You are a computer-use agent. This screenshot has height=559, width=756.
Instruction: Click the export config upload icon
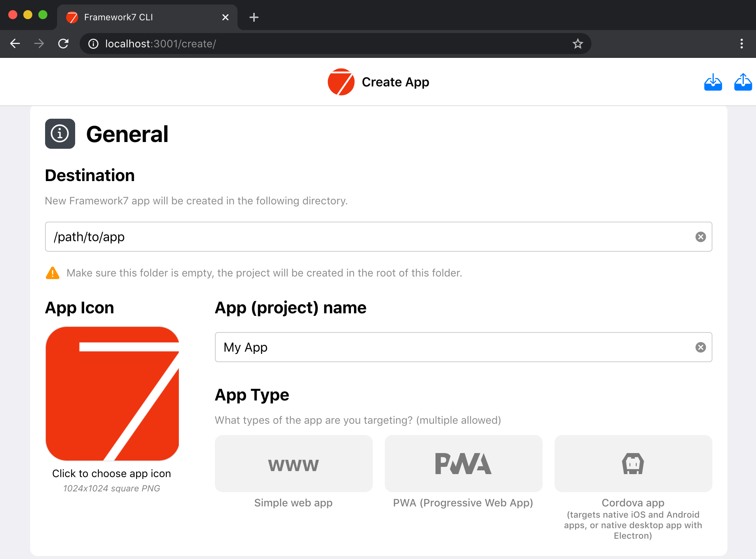[742, 82]
